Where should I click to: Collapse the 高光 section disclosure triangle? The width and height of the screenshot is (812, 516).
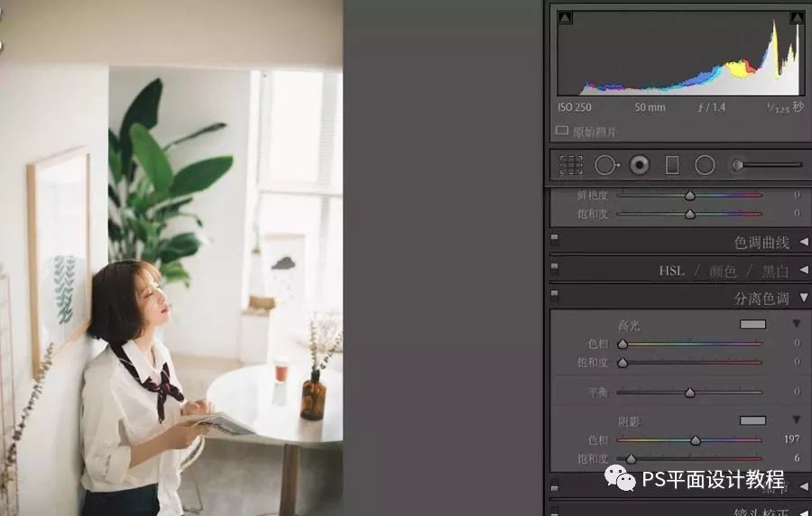(x=797, y=324)
